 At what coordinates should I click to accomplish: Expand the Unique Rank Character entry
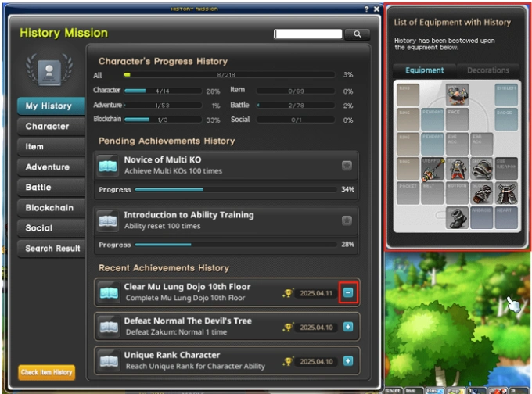(x=348, y=361)
